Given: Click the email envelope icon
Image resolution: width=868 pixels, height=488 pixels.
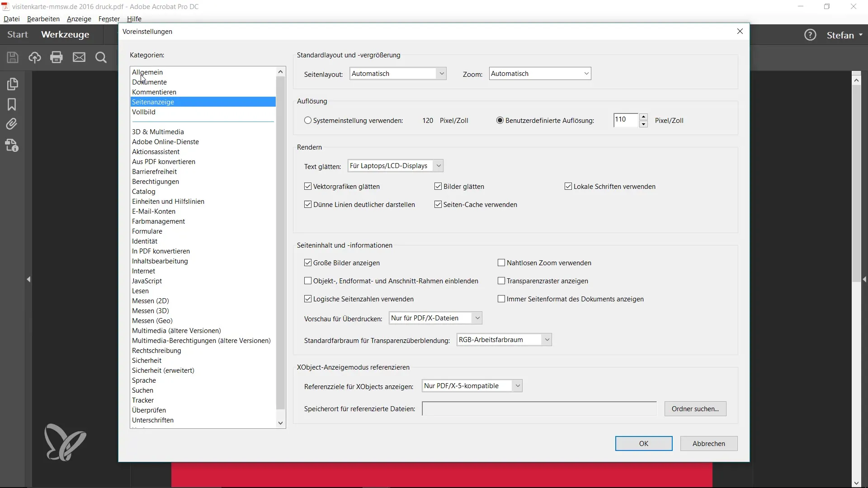Looking at the screenshot, I should 79,57.
